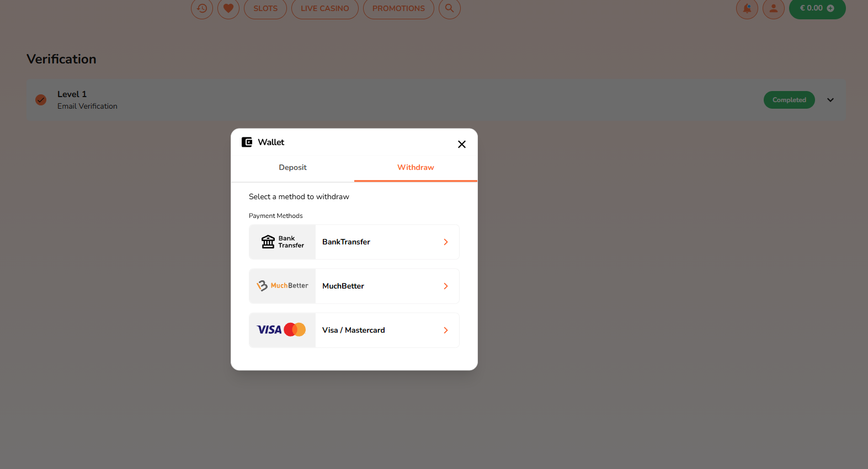
Task: Open the user profile icon
Action: coord(774,8)
